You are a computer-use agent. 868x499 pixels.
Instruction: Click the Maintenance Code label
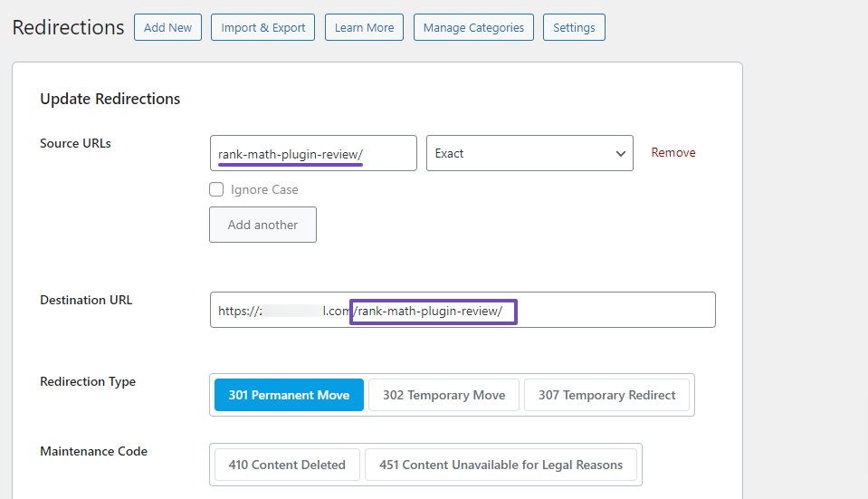coord(93,451)
